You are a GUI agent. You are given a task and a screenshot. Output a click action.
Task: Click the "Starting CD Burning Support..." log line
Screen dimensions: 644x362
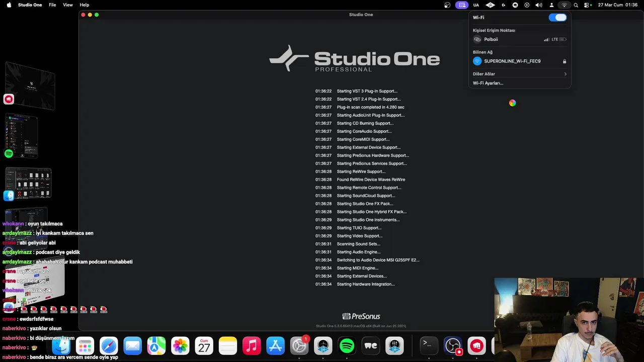tap(365, 123)
